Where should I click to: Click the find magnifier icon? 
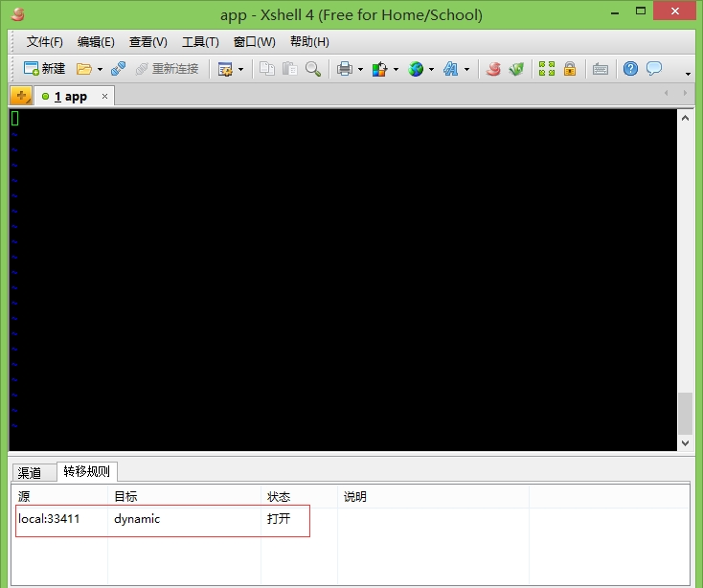312,69
